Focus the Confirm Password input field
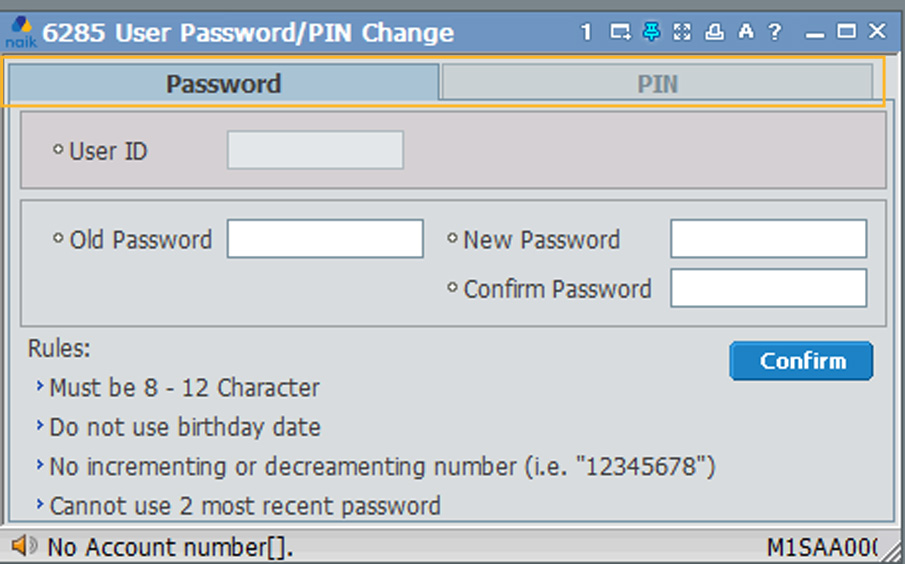Viewport: 905px width, 564px height. pyautogui.click(x=768, y=289)
